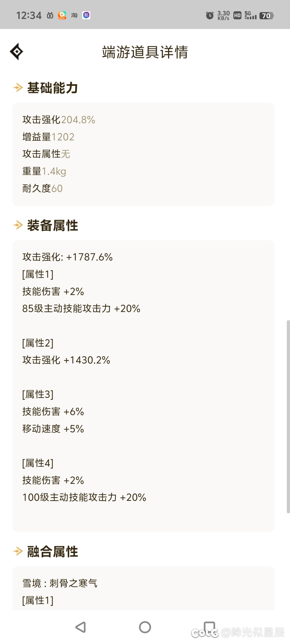Screen dimensions: 290x644
Task: Tap the arrow icon beside 融合属性
Action: (x=18, y=551)
